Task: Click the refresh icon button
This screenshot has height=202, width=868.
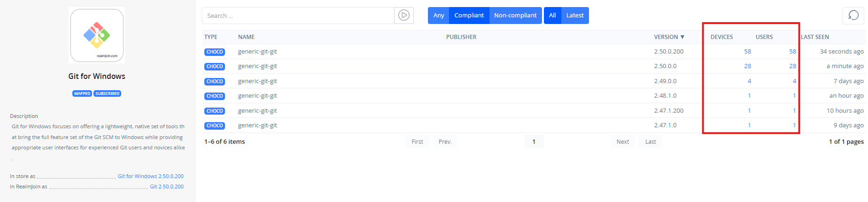Action: 853,16
